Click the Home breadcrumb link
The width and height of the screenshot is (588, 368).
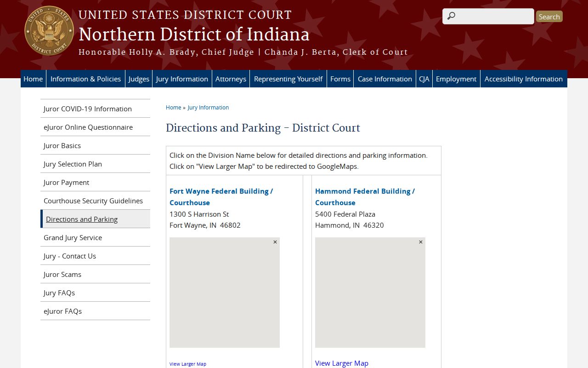click(174, 108)
